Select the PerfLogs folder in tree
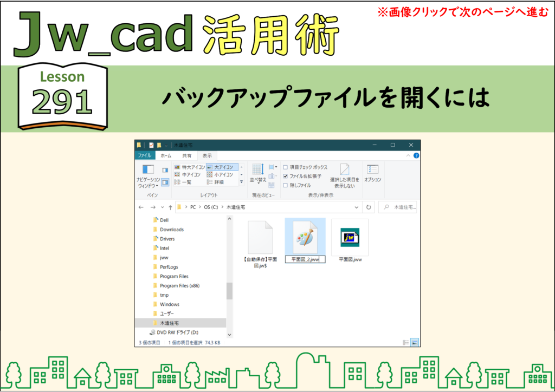The image size is (555, 392). [x=165, y=267]
